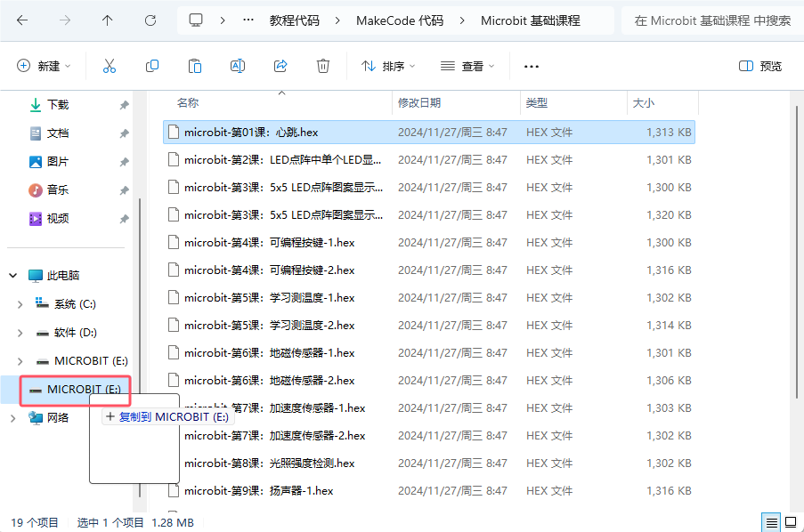The image size is (804, 532).
Task: Select file microbit-第5课：学习测温度-1.hex
Action: coord(429,298)
